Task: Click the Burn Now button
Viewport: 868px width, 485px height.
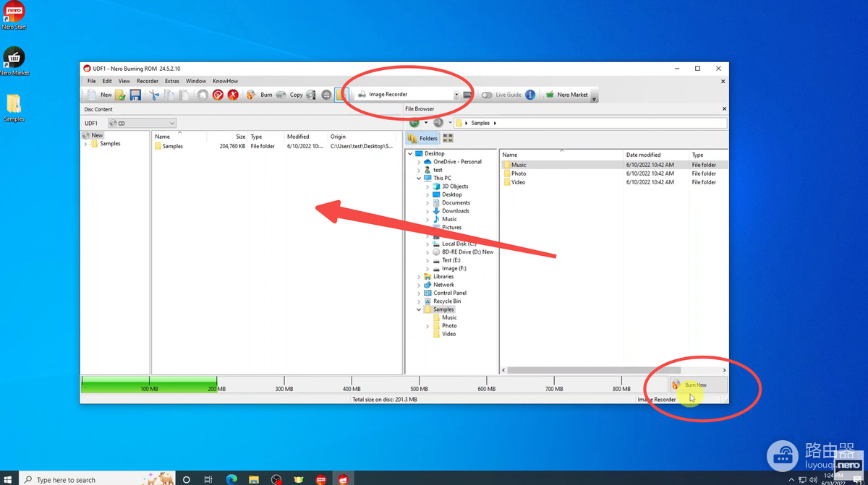Action: coord(697,385)
